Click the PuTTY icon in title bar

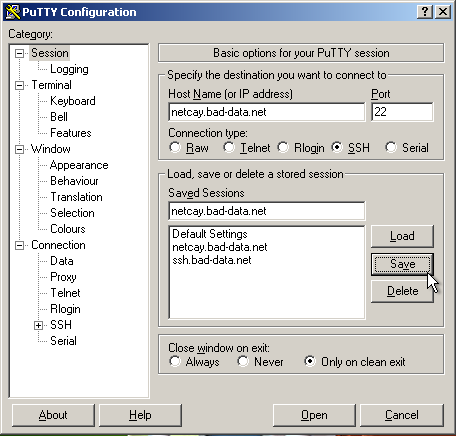click(x=13, y=12)
